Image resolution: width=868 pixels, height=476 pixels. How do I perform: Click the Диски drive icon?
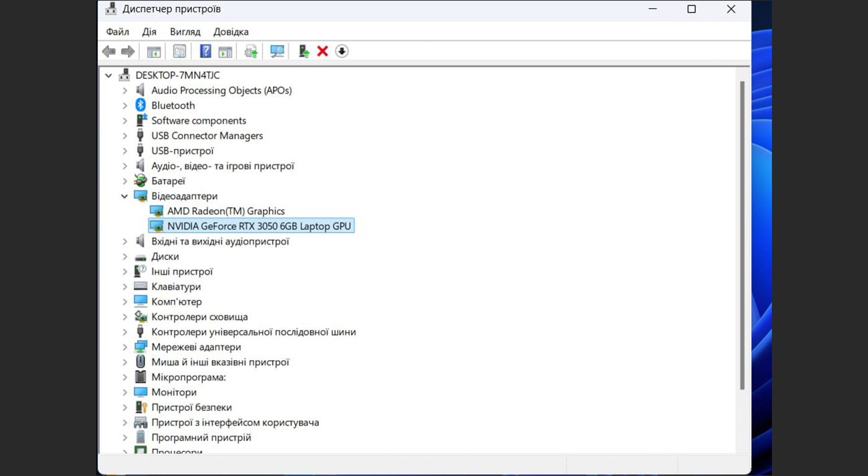tap(141, 257)
